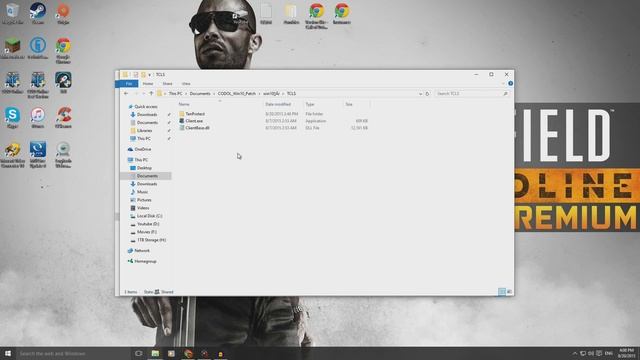Switch to Details view in status bar
The width and height of the screenshot is (640, 360).
(502, 291)
